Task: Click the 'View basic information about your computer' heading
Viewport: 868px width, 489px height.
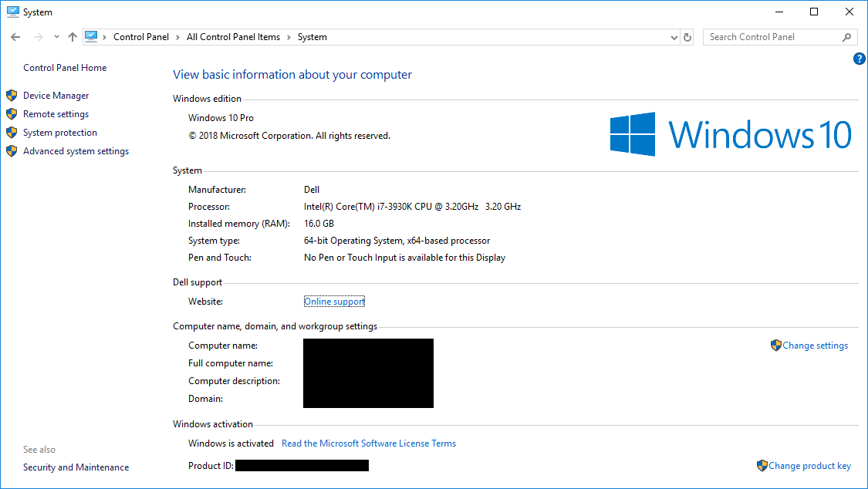Action: (292, 75)
